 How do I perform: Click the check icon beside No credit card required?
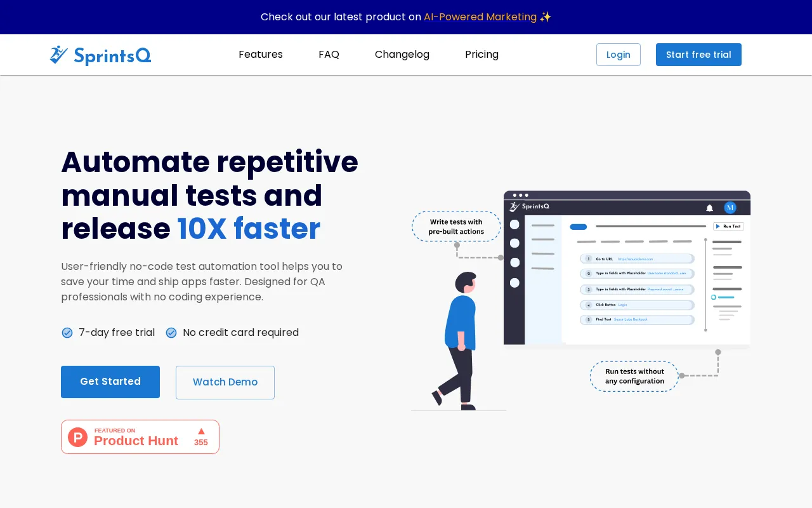[x=171, y=333]
